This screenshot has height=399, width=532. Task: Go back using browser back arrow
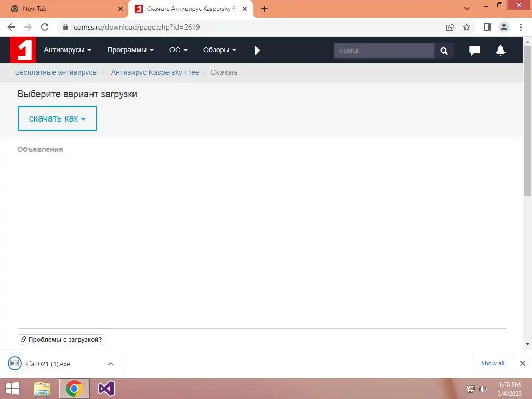(x=11, y=27)
